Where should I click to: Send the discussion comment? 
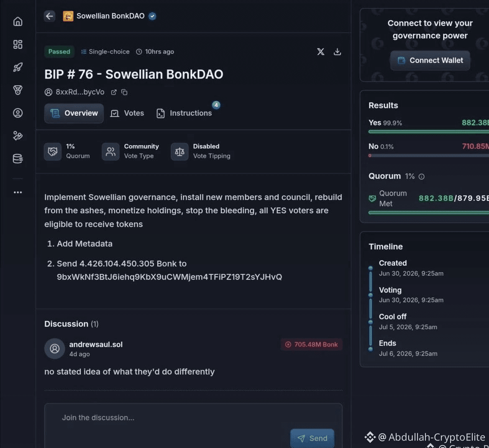pos(312,438)
